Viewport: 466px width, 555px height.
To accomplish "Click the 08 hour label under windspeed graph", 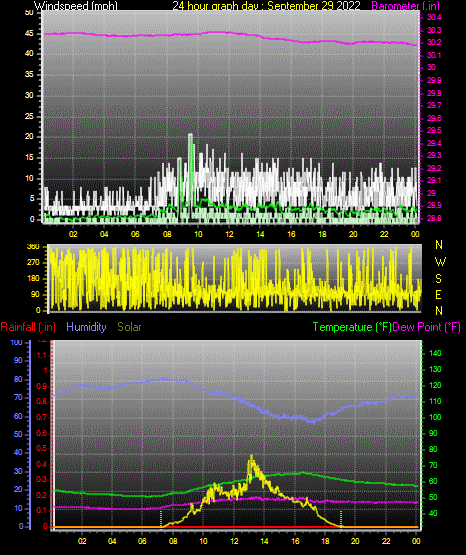I will click(167, 234).
